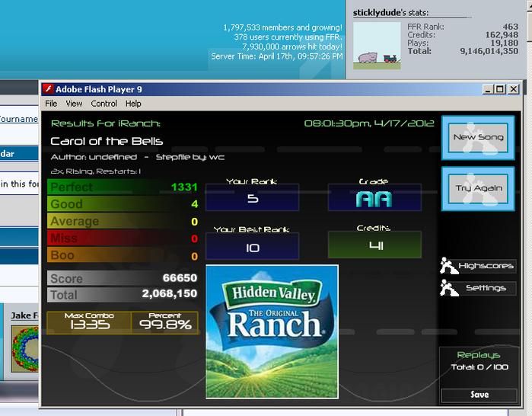The width and height of the screenshot is (532, 416).
Task: Open the View menu
Action: (x=74, y=104)
